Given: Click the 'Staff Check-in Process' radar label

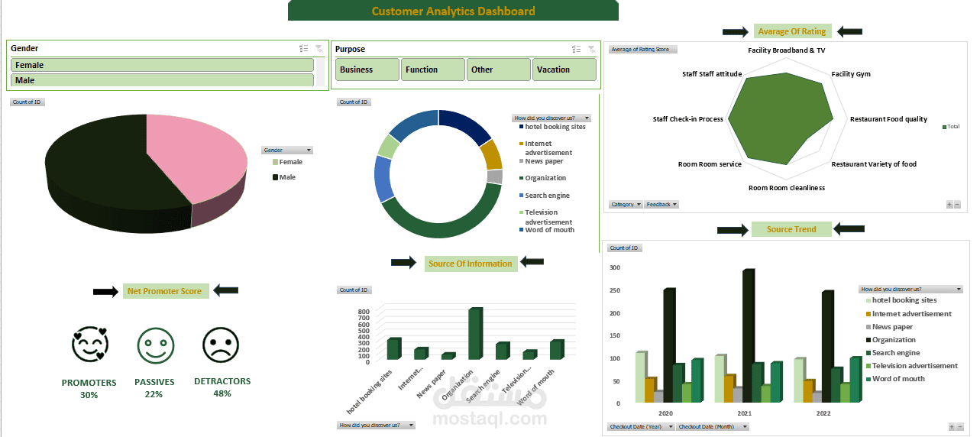Looking at the screenshot, I should click(687, 119).
